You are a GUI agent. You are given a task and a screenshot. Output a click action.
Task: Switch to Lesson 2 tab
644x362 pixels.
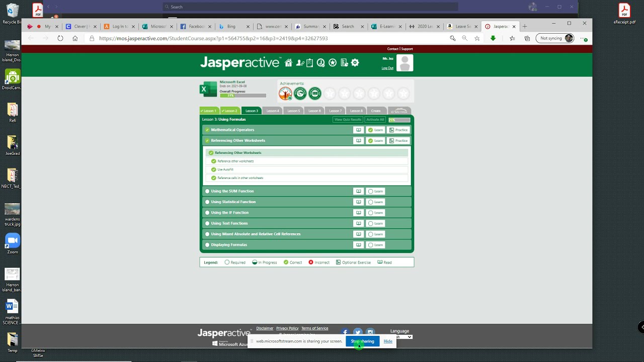[x=230, y=111]
